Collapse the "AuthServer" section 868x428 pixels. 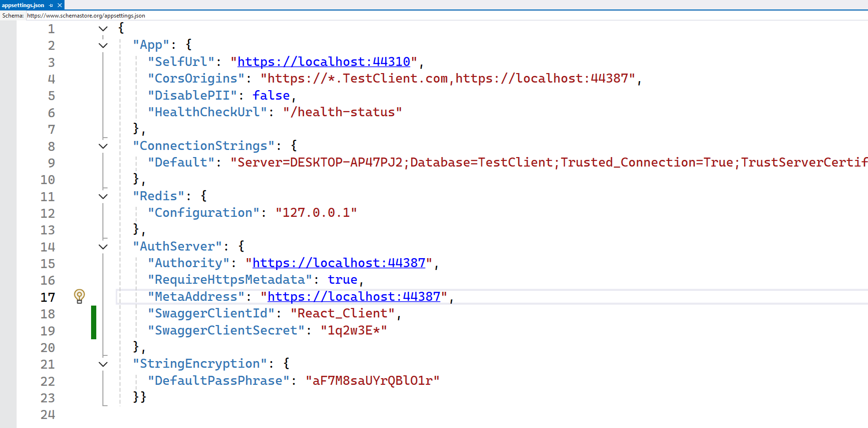[103, 247]
